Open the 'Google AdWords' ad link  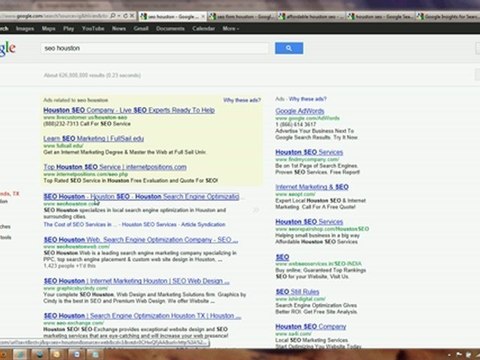(300, 111)
